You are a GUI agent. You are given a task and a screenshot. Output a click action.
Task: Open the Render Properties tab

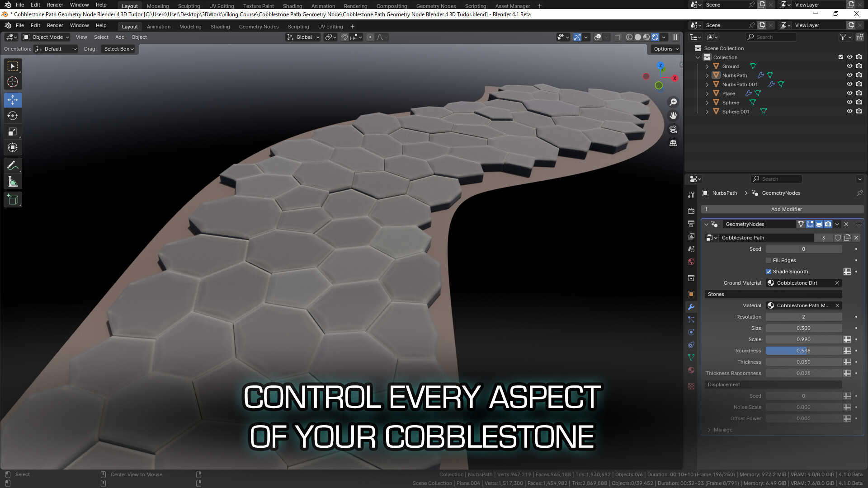click(x=691, y=211)
